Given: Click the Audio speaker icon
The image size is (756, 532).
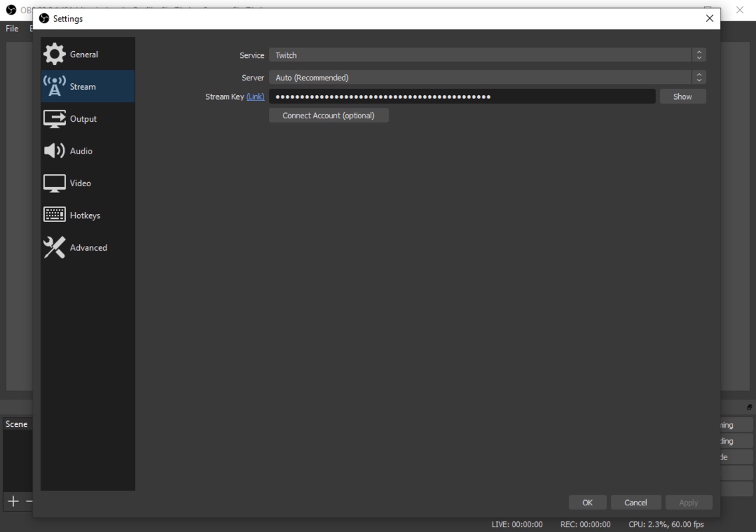Looking at the screenshot, I should 55,151.
